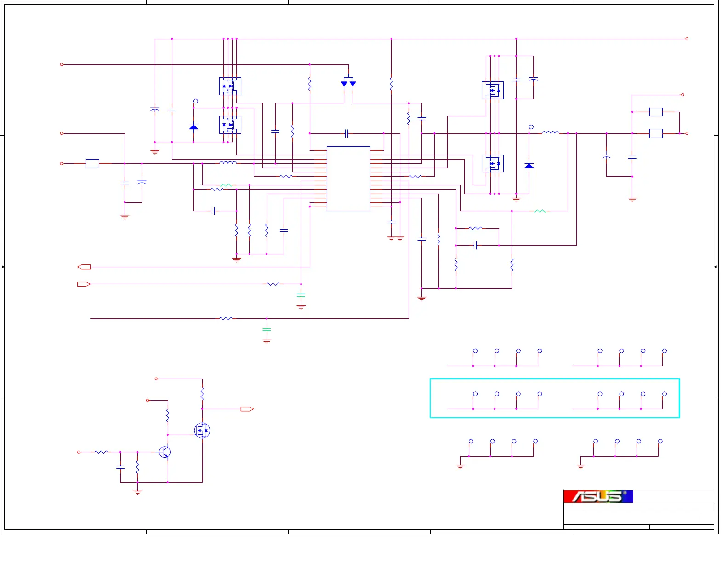
Task: Select the lower-right boxed MOSFET symbol
Action: 493,164
